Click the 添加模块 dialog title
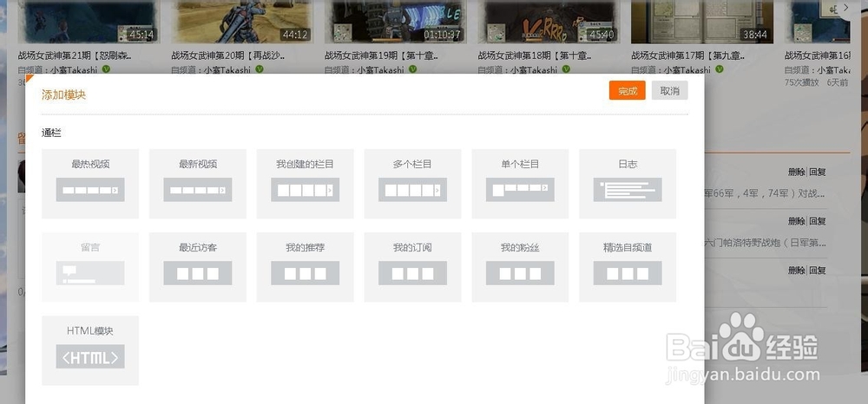The image size is (868, 404). (x=63, y=94)
